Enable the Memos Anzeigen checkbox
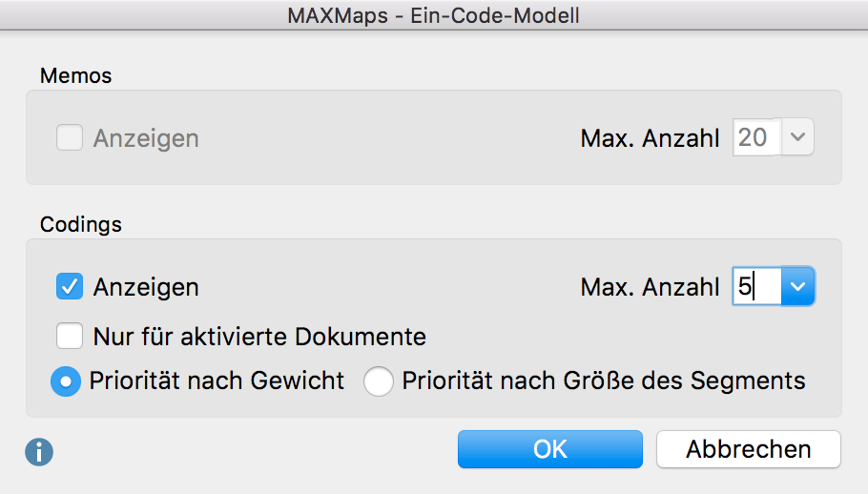This screenshot has height=494, width=868. [x=70, y=137]
